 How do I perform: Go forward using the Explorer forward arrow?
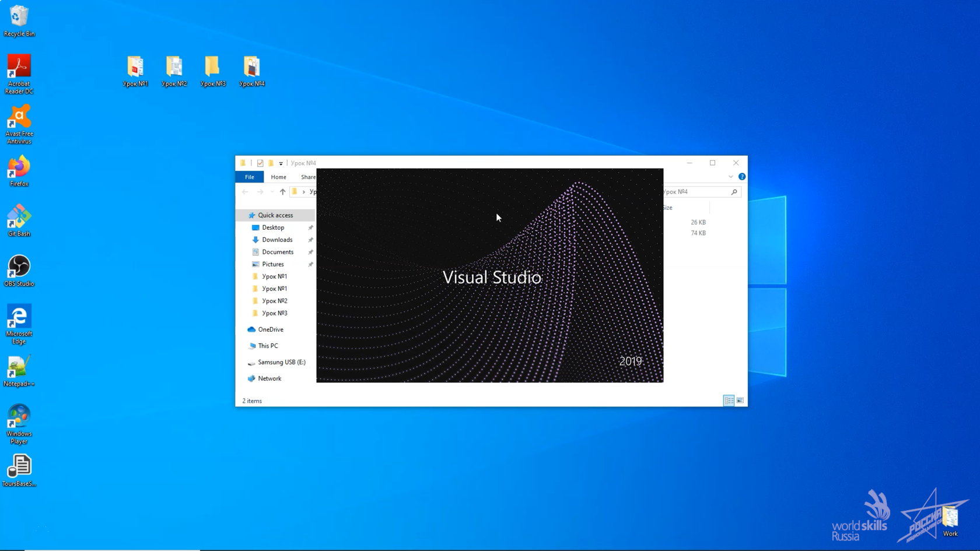[260, 192]
